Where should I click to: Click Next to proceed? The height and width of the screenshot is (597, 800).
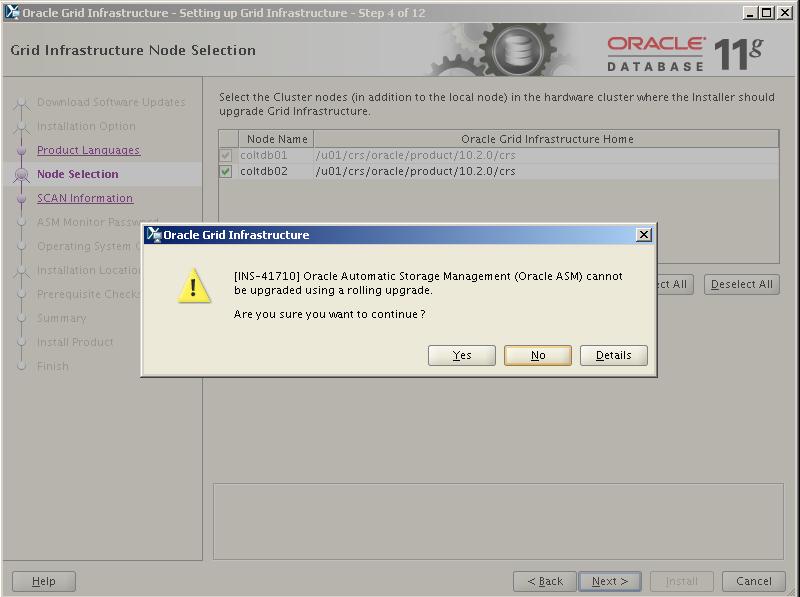pyautogui.click(x=610, y=581)
